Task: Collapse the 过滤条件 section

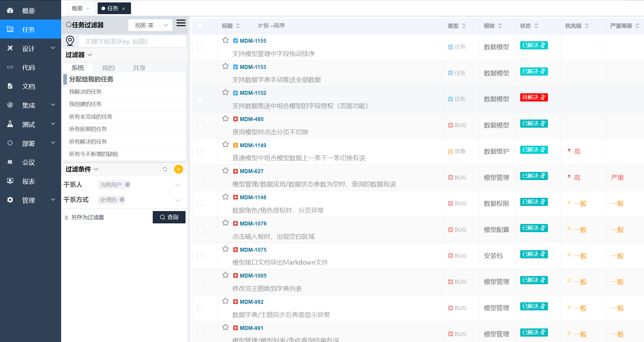Action: [x=96, y=169]
